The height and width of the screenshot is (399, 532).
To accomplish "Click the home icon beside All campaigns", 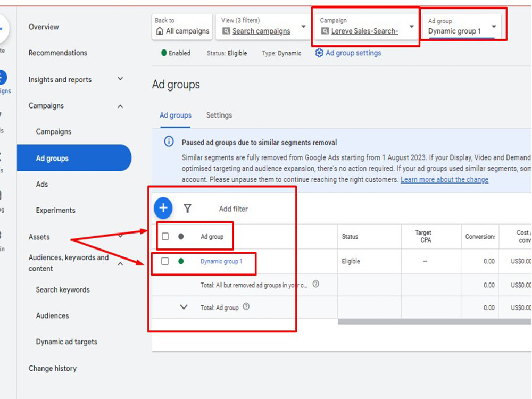I will click(160, 31).
